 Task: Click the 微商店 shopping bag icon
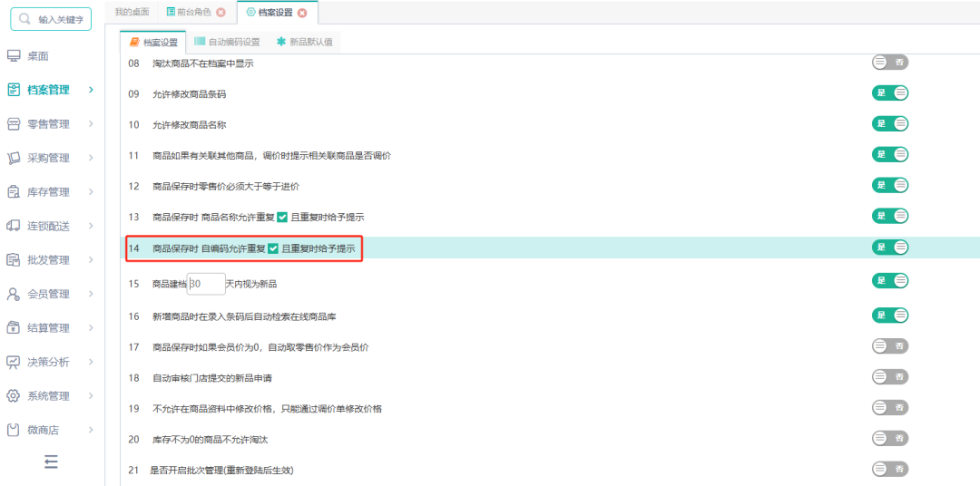click(x=14, y=430)
